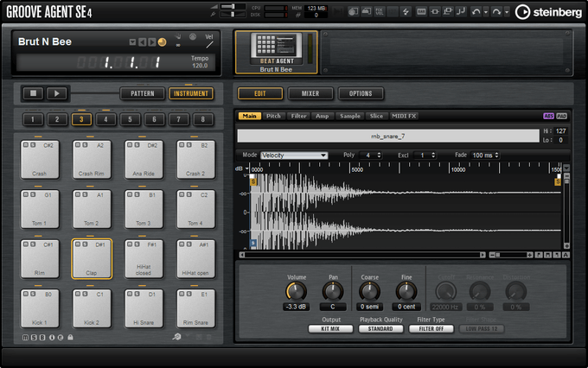Open the redo history dropdown arrow
This screenshot has width=588, height=368.
pyautogui.click(x=507, y=12)
